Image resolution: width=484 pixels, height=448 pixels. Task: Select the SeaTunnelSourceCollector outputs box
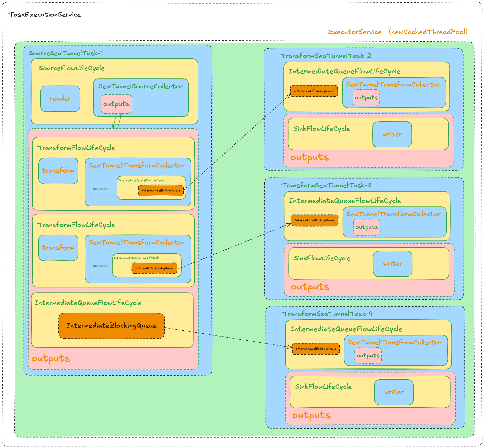pos(116,104)
